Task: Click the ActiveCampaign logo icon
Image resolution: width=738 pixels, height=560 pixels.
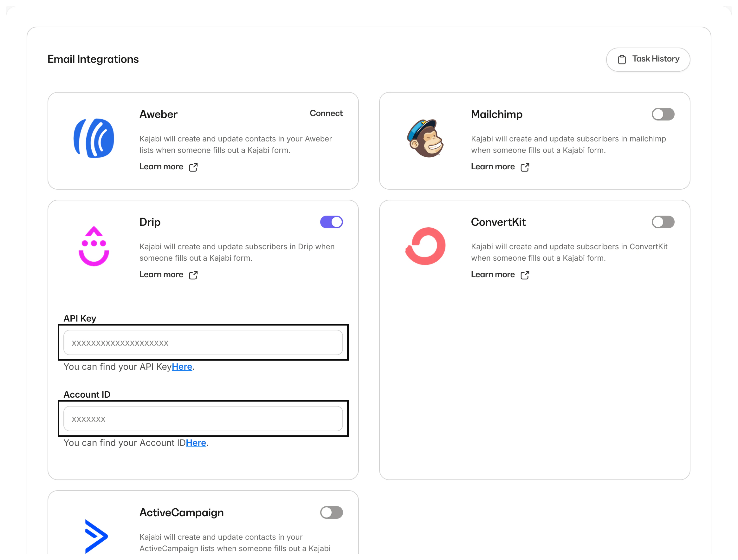Action: click(x=96, y=537)
